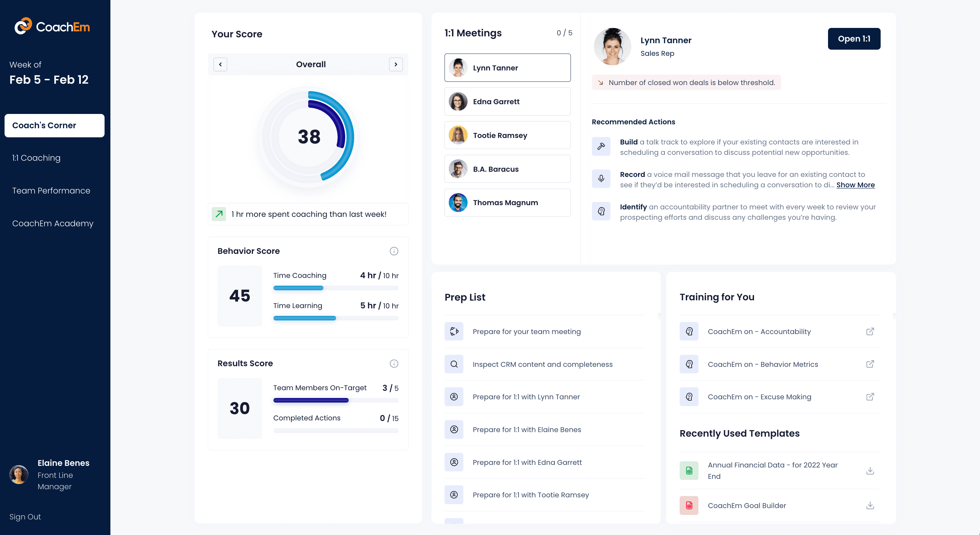Click the Time Coaching progress bar
This screenshot has height=535, width=980.
pyautogui.click(x=335, y=288)
